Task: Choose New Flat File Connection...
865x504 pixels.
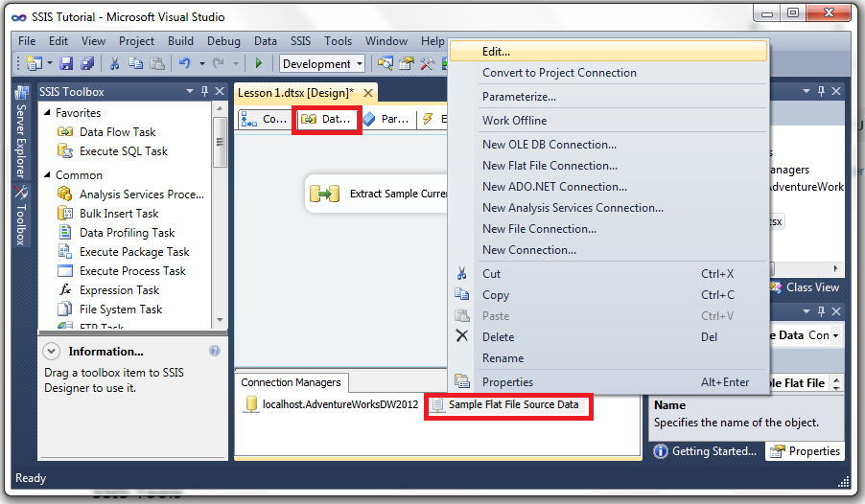Action: (x=608, y=166)
